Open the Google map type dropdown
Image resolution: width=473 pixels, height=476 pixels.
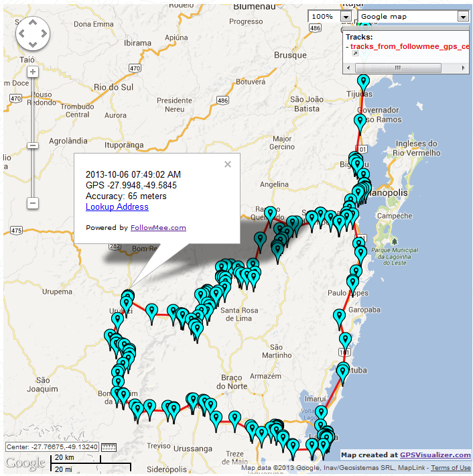pos(413,16)
